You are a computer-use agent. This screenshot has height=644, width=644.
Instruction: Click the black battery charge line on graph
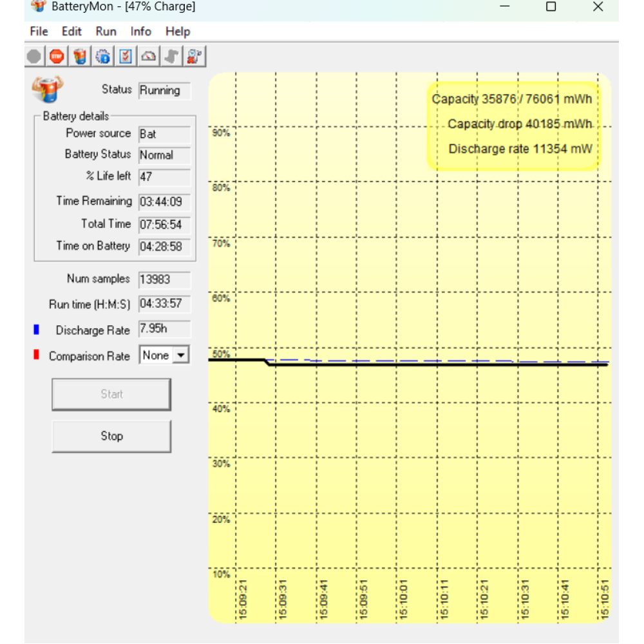[x=437, y=365]
